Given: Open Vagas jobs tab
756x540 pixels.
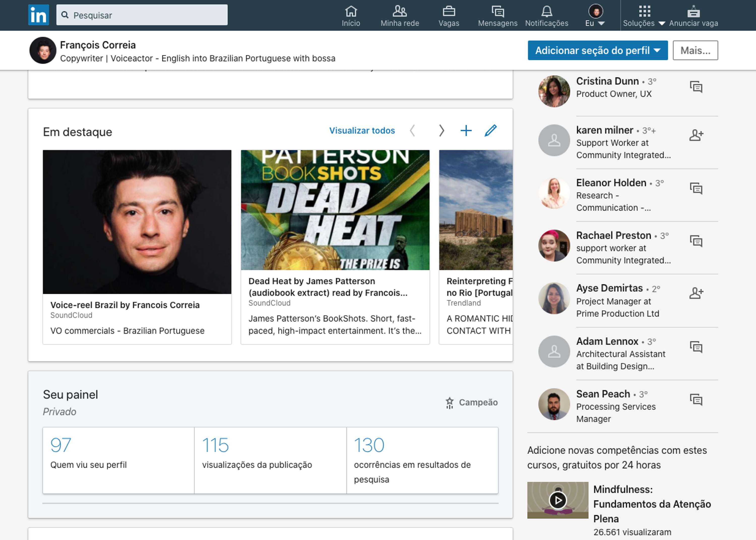Looking at the screenshot, I should tap(449, 16).
